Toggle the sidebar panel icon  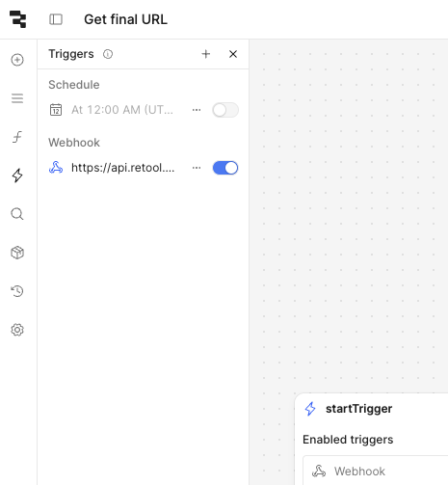(x=56, y=19)
